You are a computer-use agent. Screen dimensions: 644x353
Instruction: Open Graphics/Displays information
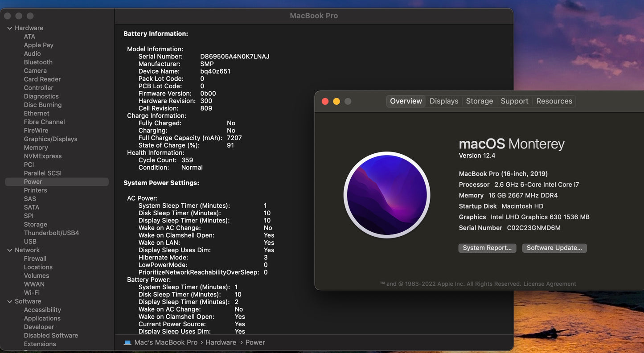tap(50, 139)
